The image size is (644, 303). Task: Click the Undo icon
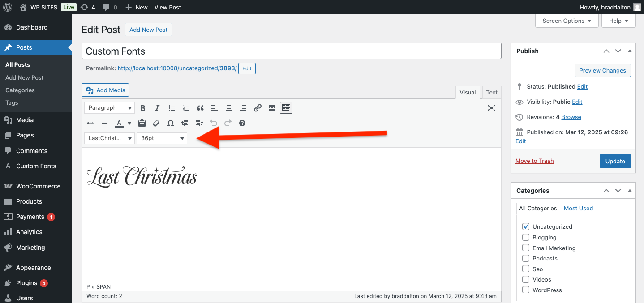(214, 123)
